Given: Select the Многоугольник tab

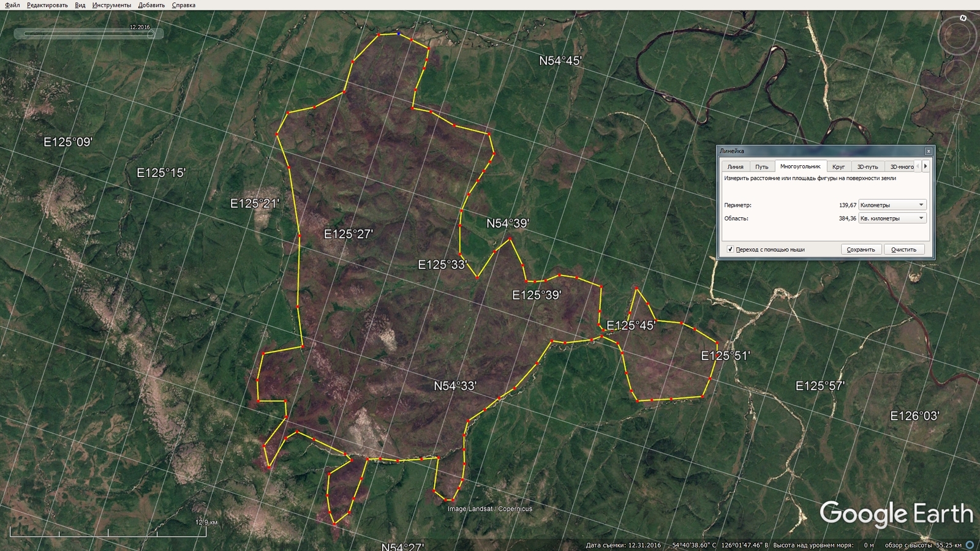Looking at the screenshot, I should (800, 166).
